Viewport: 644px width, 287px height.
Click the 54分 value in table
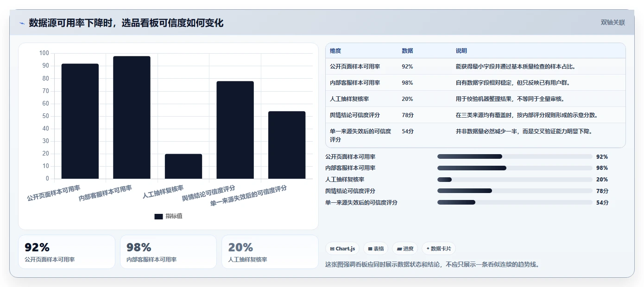tap(408, 131)
